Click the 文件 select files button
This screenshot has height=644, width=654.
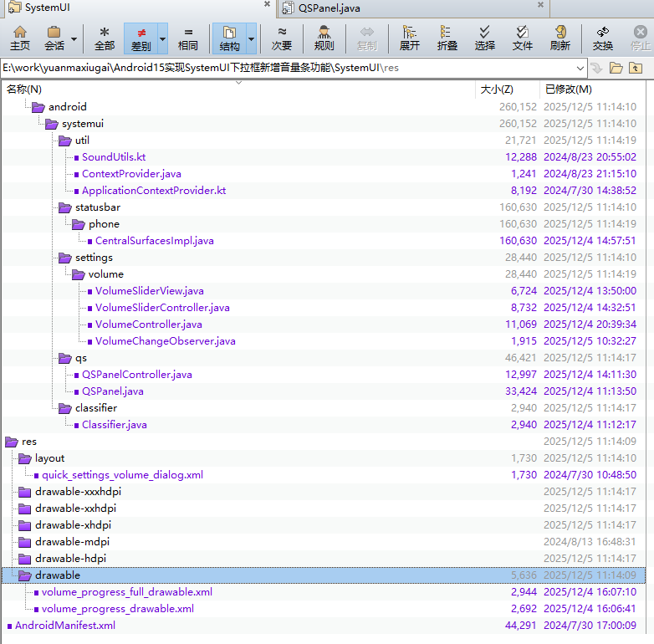(522, 38)
